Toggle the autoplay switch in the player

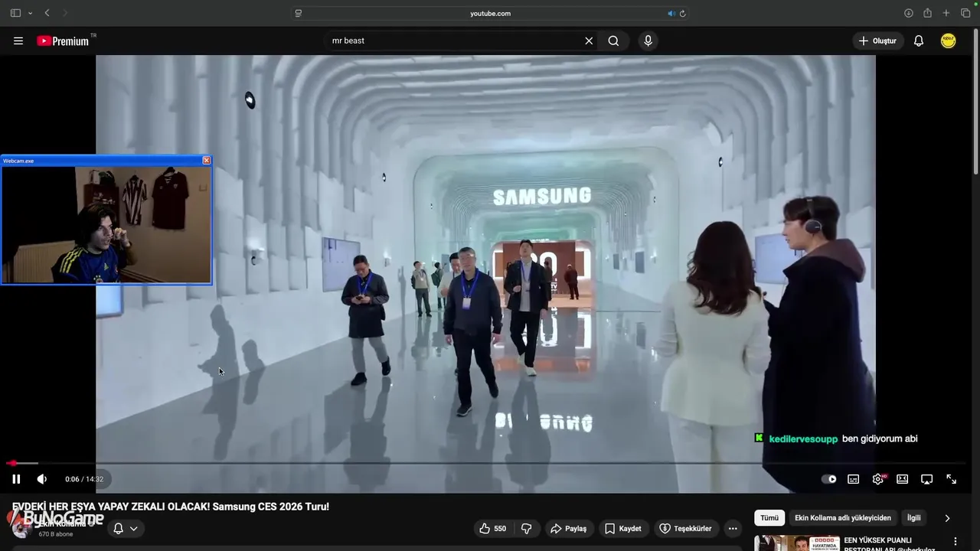tap(829, 479)
